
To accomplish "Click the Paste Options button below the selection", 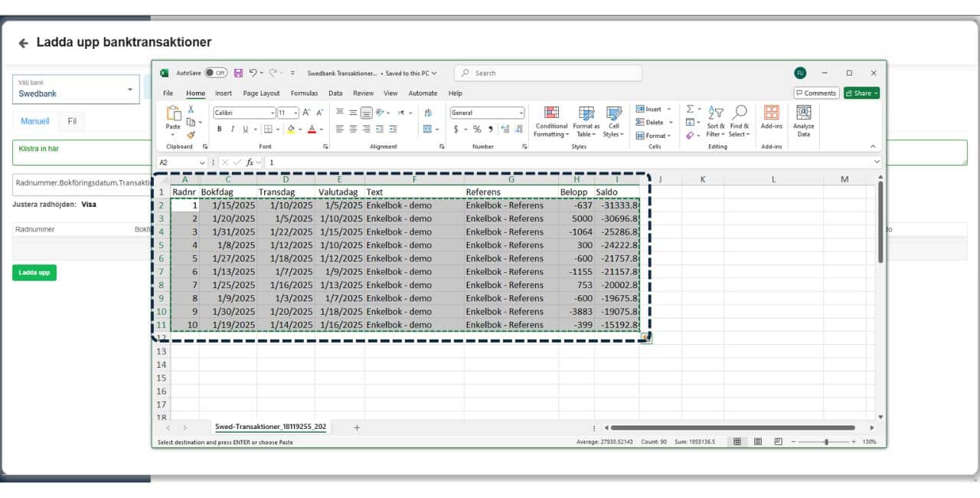I will point(646,337).
